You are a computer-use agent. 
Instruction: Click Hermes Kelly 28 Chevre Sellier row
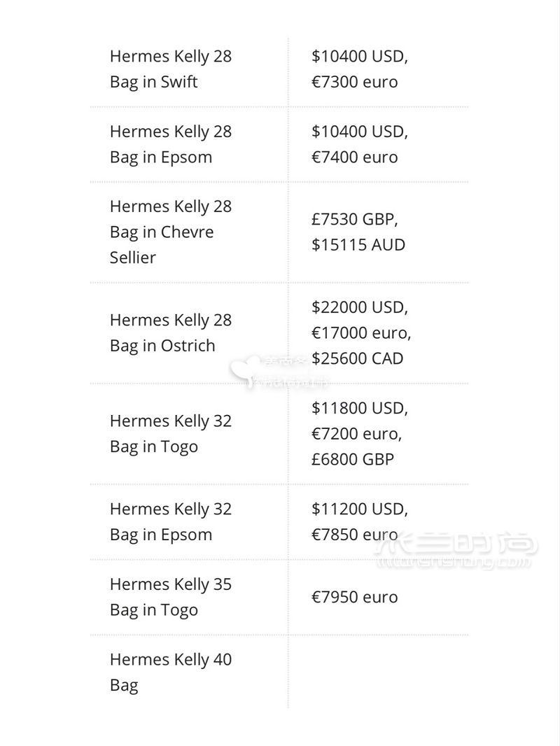coord(279,232)
